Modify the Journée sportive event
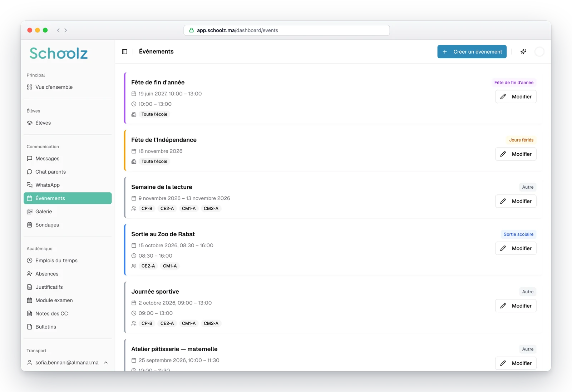The height and width of the screenshot is (392, 572). click(x=516, y=306)
